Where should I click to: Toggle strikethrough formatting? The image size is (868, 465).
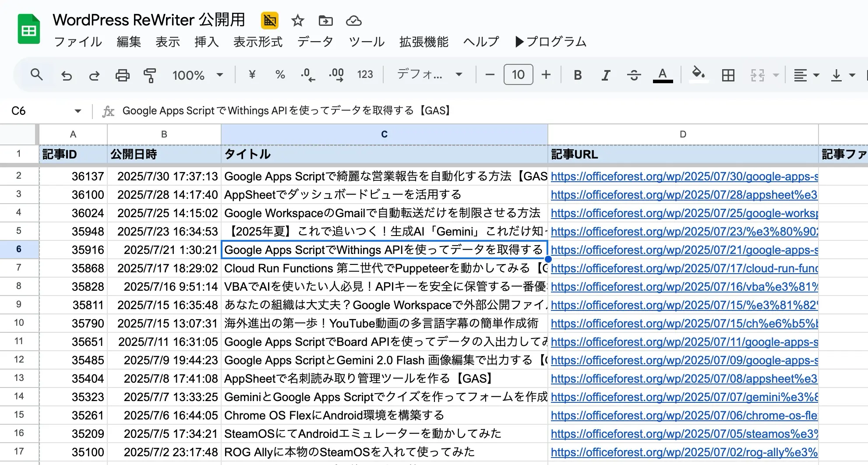pos(634,75)
